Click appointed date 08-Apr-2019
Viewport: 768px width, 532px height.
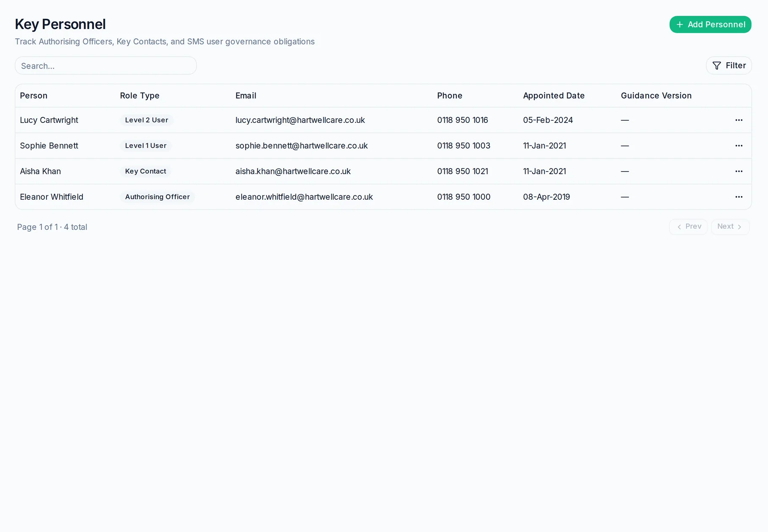tap(547, 197)
